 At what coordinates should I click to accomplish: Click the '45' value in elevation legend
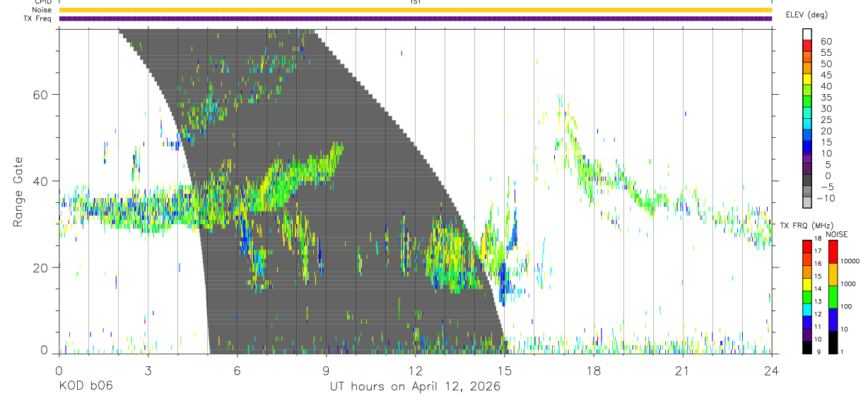[826, 75]
